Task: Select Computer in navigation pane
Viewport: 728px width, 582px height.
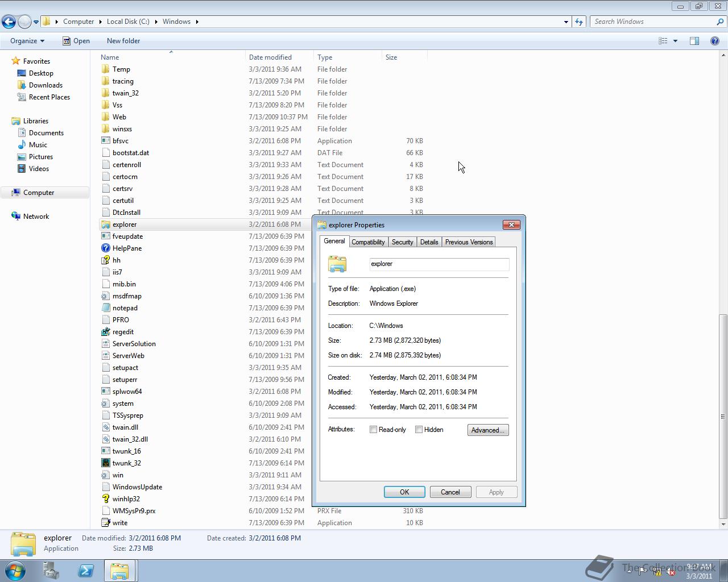Action: pos(39,193)
